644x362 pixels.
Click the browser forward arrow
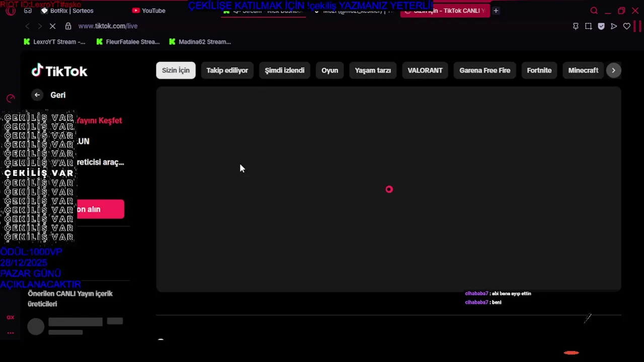pyautogui.click(x=40, y=26)
